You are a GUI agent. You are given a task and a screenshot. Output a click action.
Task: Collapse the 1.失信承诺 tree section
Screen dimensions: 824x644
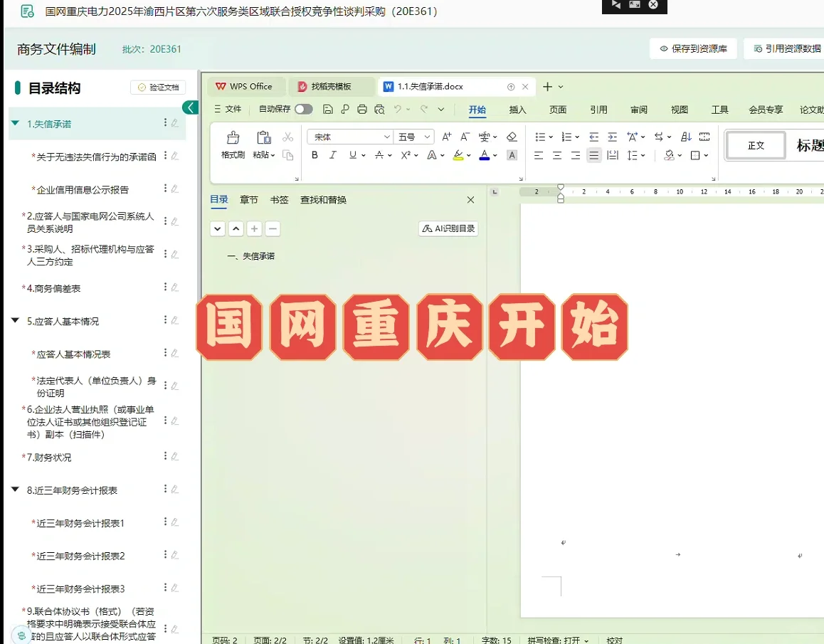tap(14, 124)
